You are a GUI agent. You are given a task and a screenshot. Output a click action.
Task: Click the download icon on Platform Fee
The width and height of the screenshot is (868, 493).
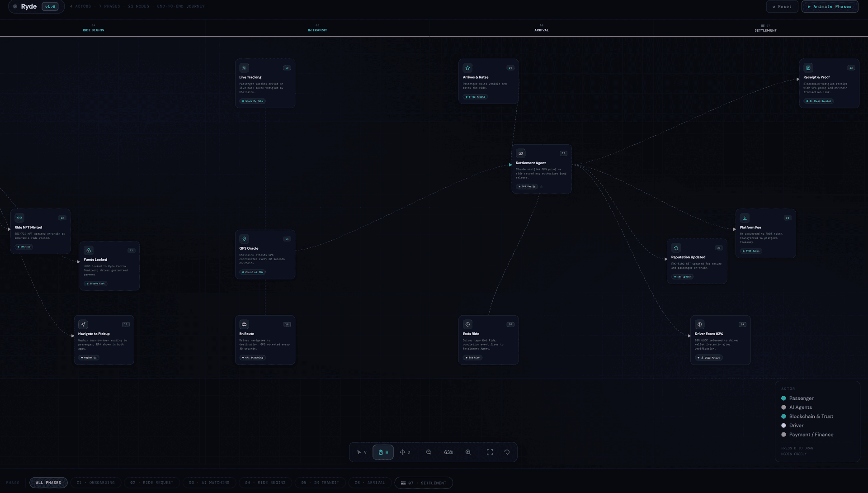click(745, 218)
